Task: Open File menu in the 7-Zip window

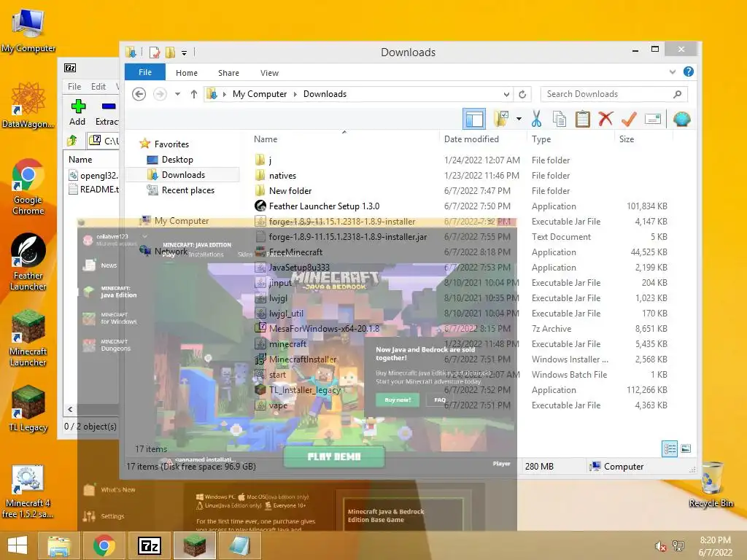Action: click(x=74, y=87)
